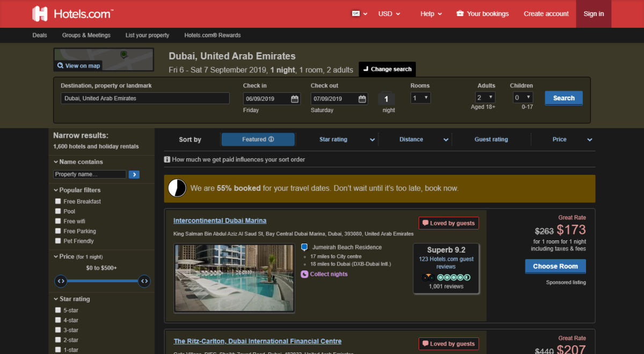Viewport: 644px width, 354px height.
Task: Sort results by Guest rating
Action: tap(491, 139)
